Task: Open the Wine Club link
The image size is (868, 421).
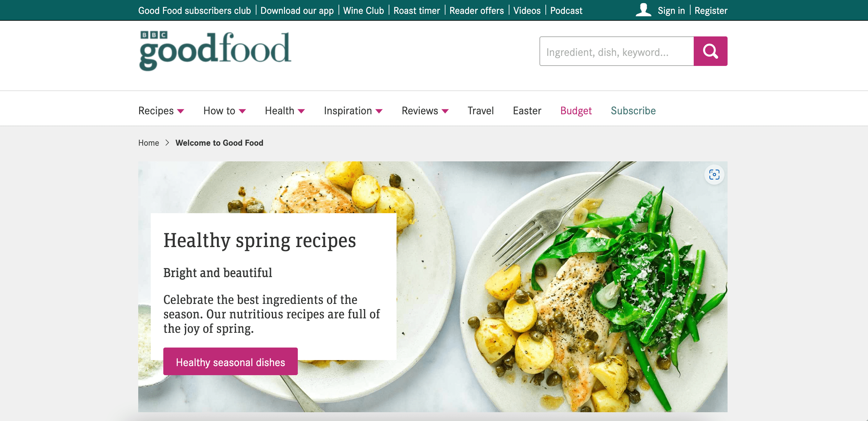Action: pyautogui.click(x=363, y=10)
